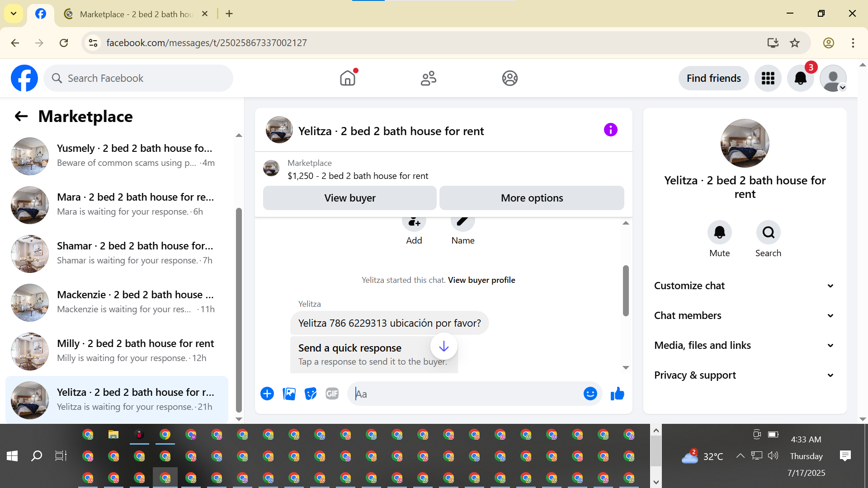Open Facebook notifications bell
This screenshot has height=488, width=868.
coord(800,78)
